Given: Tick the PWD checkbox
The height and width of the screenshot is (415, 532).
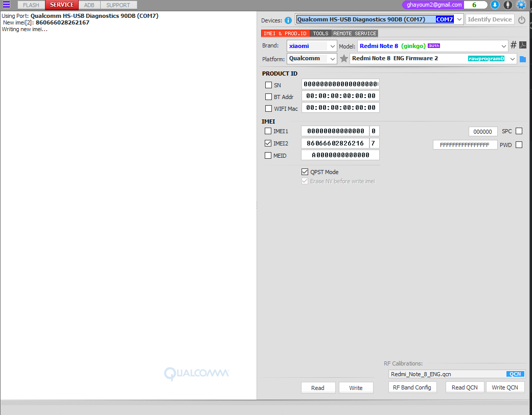Looking at the screenshot, I should coord(519,144).
